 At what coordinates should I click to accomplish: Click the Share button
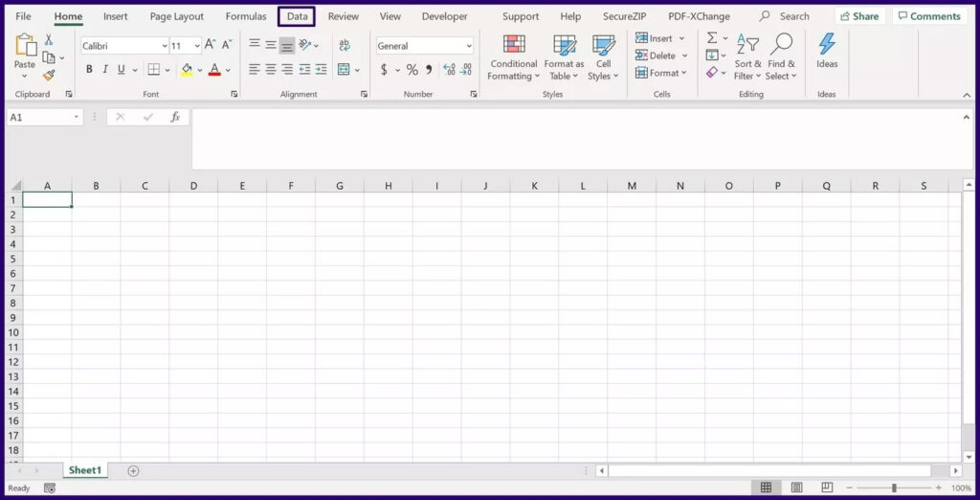[x=859, y=16]
